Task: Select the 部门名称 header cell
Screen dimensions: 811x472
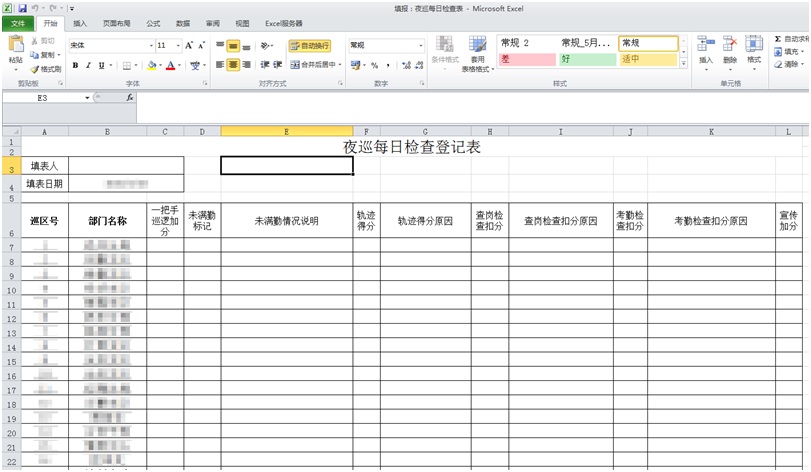Action: click(107, 221)
